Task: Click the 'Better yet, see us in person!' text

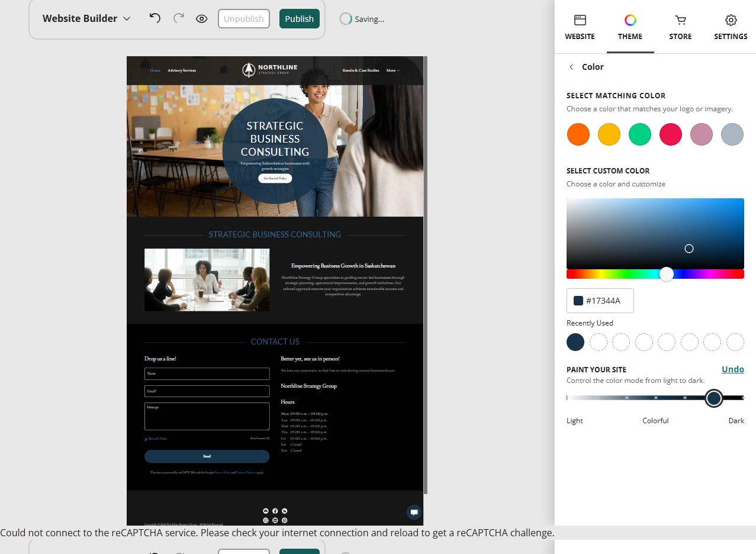Action: (310, 359)
